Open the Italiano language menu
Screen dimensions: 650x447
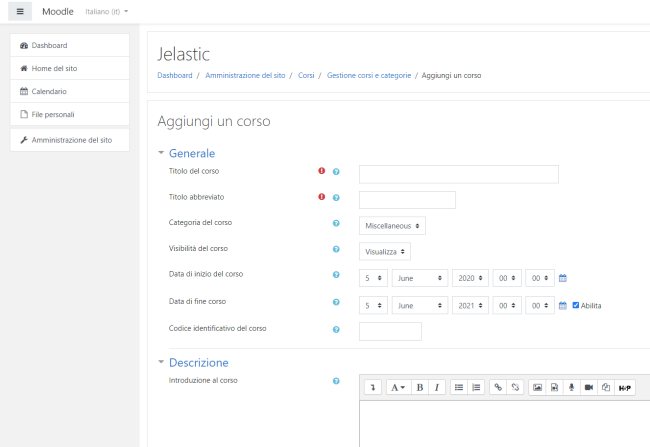(107, 12)
